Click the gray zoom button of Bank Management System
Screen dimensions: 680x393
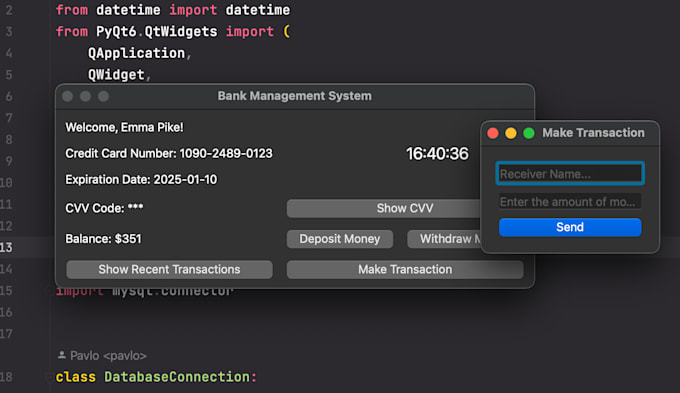103,96
